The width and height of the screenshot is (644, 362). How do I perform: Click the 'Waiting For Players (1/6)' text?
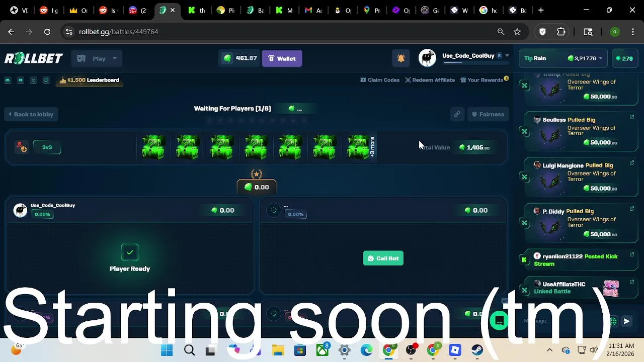tap(232, 109)
